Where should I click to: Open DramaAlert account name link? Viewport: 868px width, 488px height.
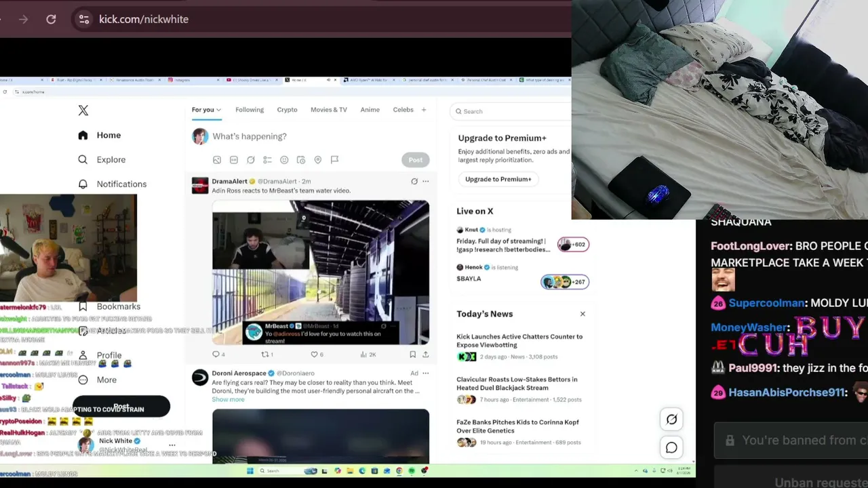coord(229,182)
